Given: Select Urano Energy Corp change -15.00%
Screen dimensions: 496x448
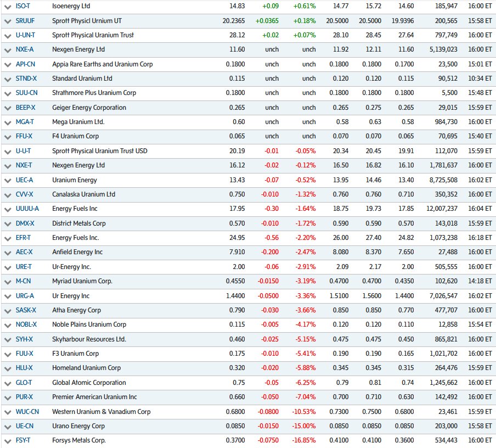Looking at the screenshot, I should [303, 426].
